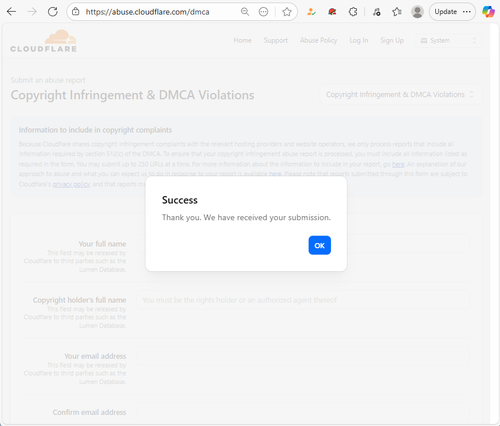Open the System theme dropdown
500x426 pixels.
pos(449,41)
